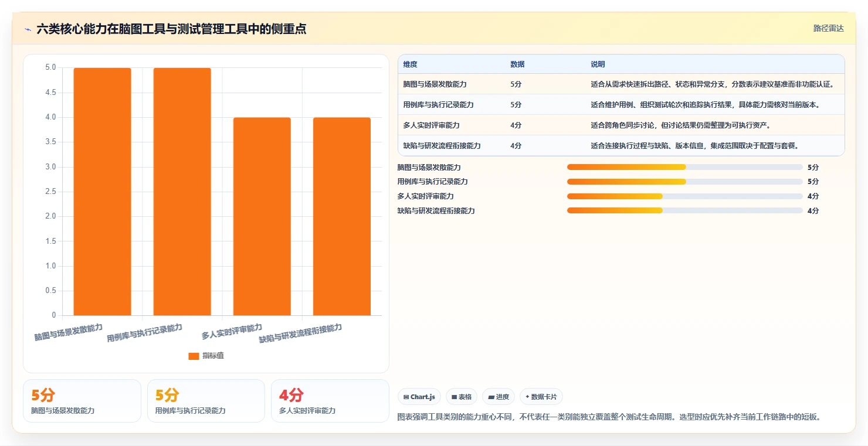Click the table cell 用例库与执行记录能力
The height and width of the screenshot is (446, 868).
coord(438,105)
